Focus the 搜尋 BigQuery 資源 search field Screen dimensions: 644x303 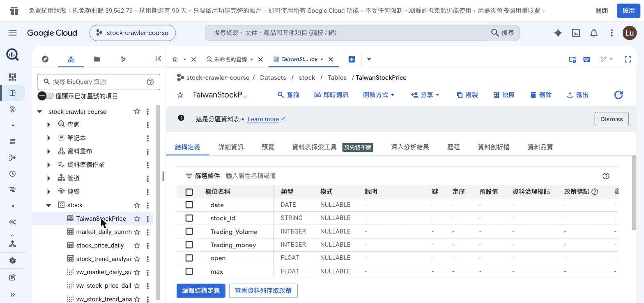(99, 82)
